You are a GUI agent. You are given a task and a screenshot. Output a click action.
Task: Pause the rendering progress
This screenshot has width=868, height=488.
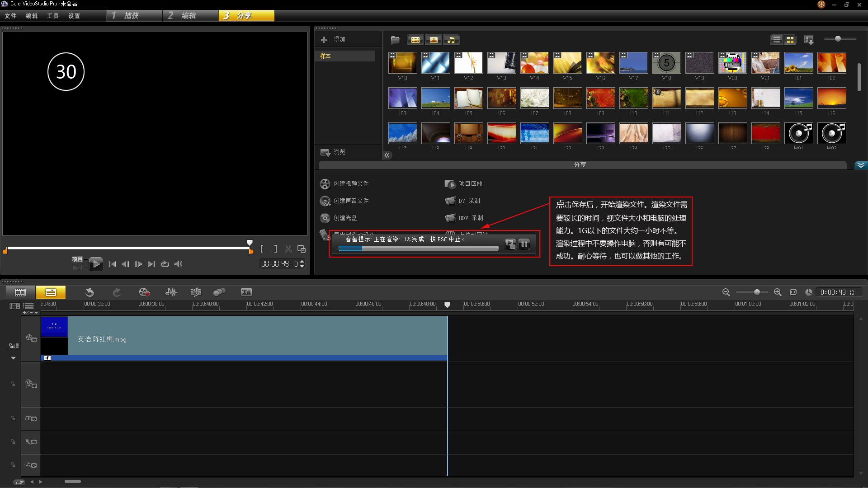(524, 244)
